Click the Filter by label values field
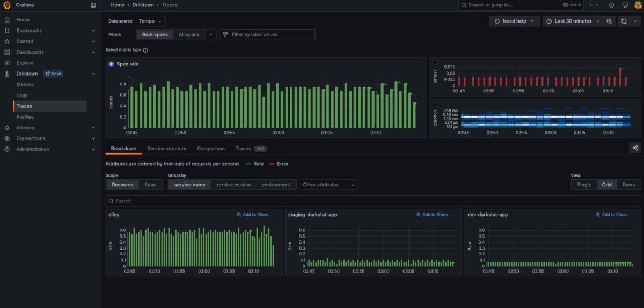This screenshot has width=644, height=308. [x=267, y=34]
